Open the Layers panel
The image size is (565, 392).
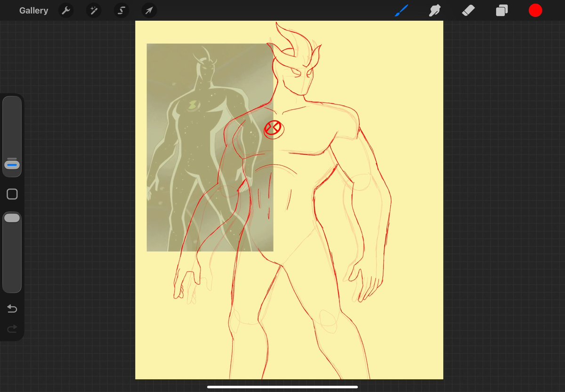tap(502, 10)
